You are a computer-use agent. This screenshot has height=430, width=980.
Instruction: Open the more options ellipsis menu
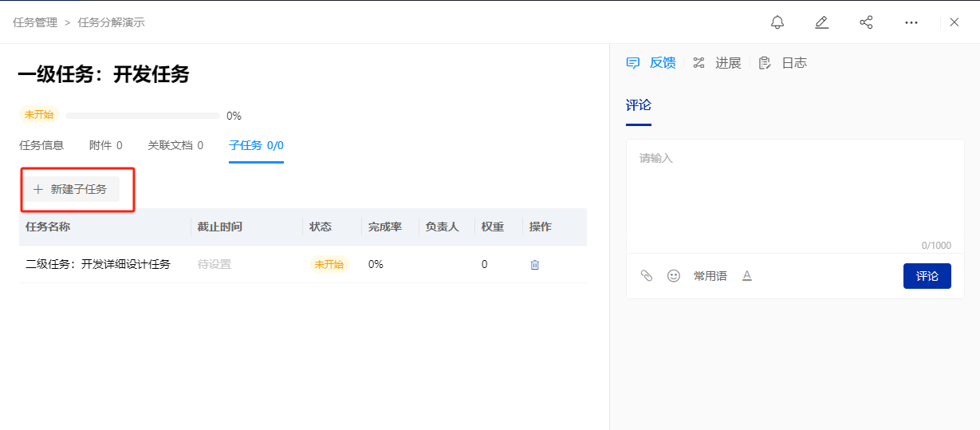pos(911,22)
